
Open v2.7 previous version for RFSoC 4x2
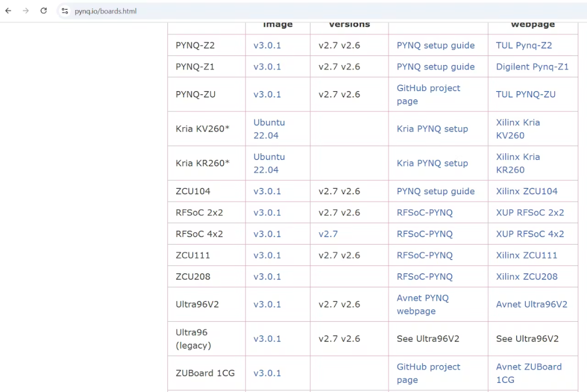tap(328, 234)
